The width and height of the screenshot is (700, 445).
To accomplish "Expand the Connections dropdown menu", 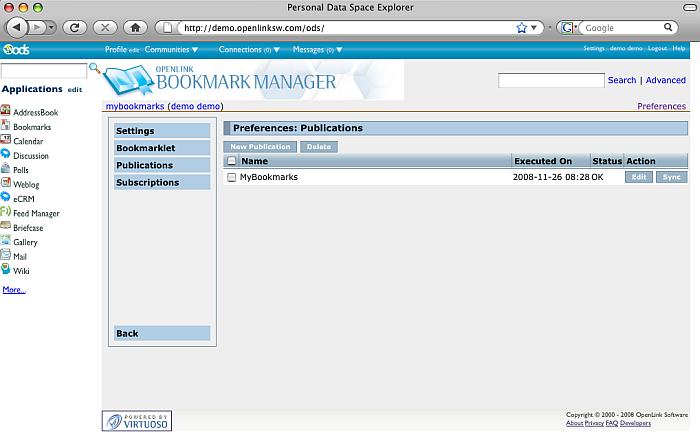I will tap(245, 49).
